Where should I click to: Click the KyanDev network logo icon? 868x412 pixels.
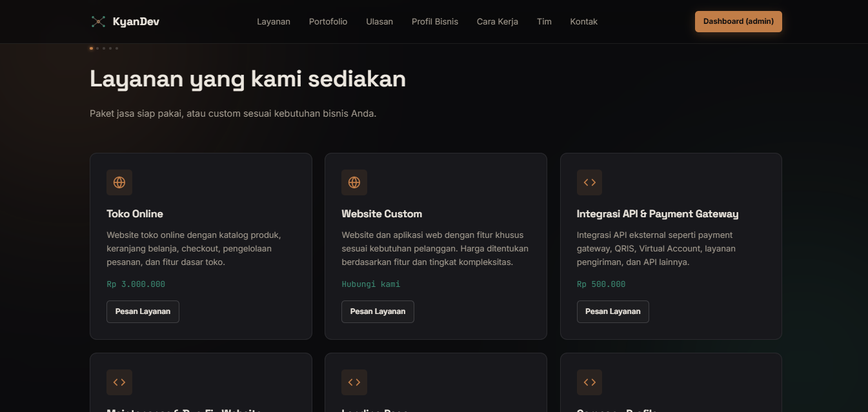98,21
